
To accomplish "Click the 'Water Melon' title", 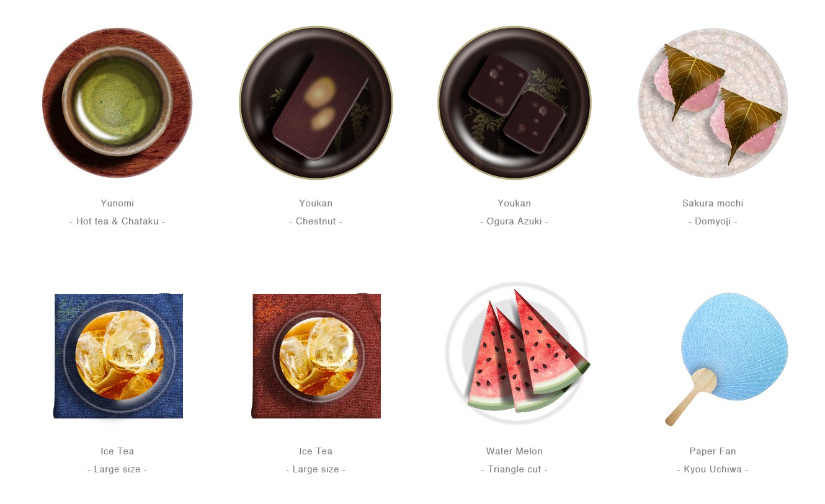I will click(x=514, y=451).
